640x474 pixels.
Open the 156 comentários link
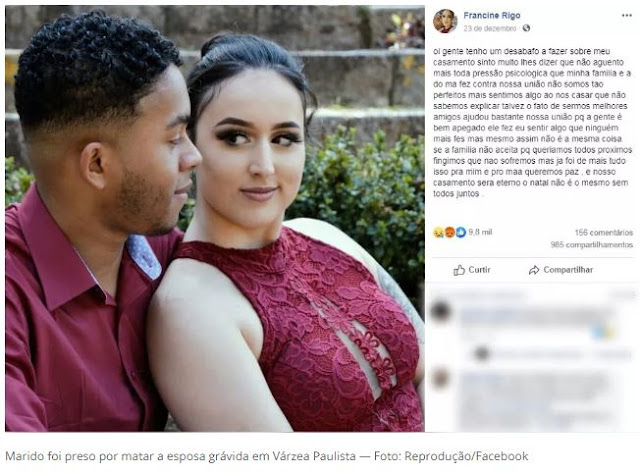(x=604, y=233)
